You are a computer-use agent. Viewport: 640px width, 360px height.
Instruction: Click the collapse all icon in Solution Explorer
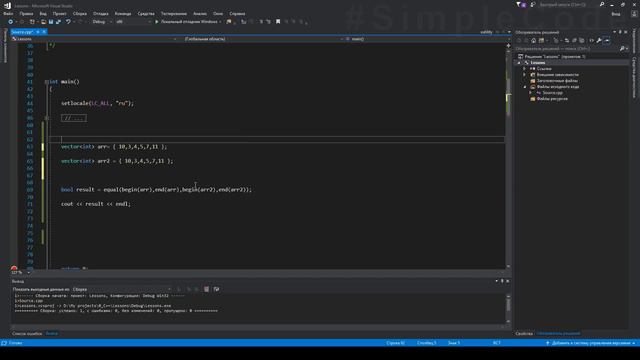click(574, 40)
